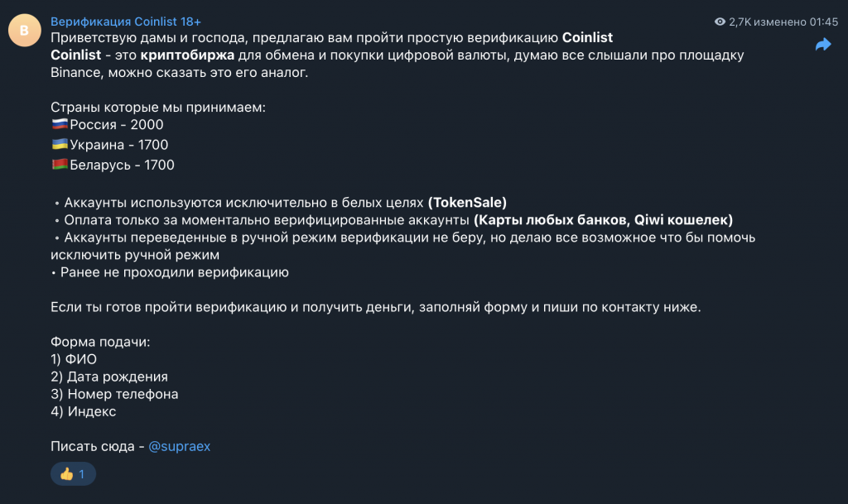Viewport: 848px width, 504px height.
Task: Click the line 4) Индекс
Action: (84, 411)
